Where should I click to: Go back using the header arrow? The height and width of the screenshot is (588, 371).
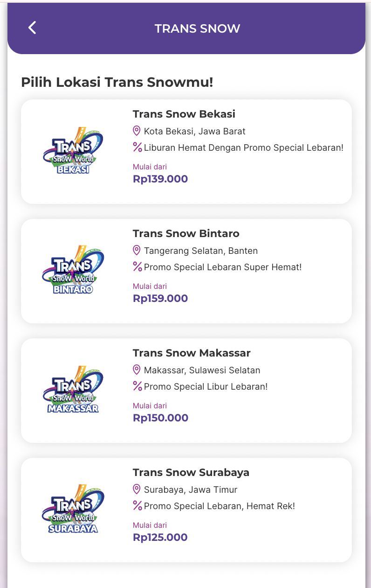32,28
